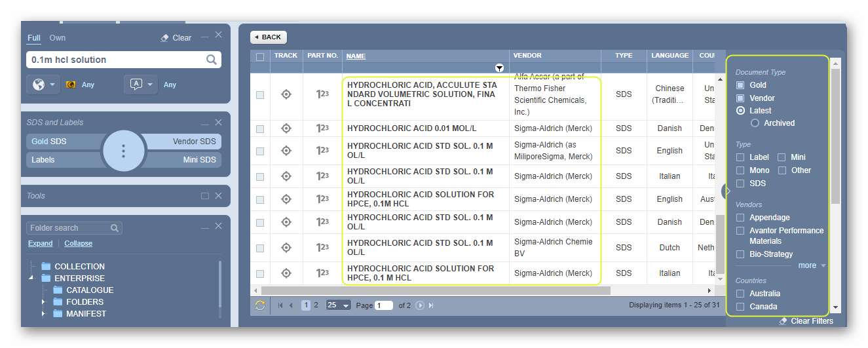Click the search magnifier icon in search box
This screenshot has width=868, height=348.
pos(212,60)
